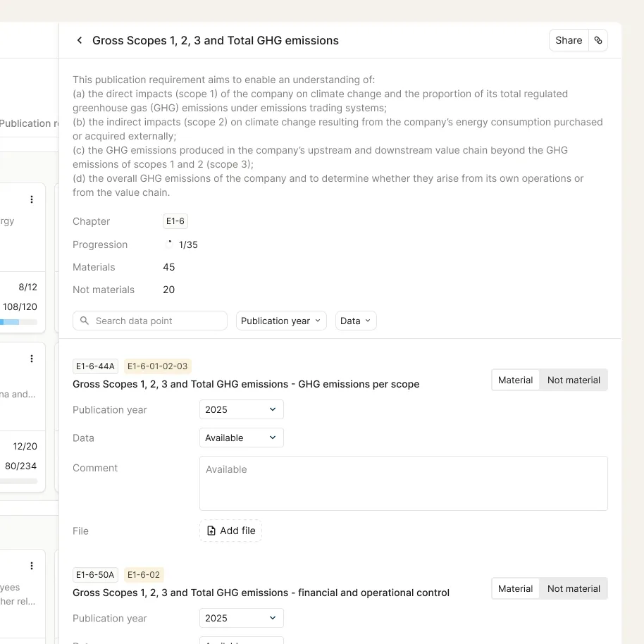Screen dimensions: 644x644
Task: Click the E1-6 chapter tag
Action: click(x=175, y=221)
